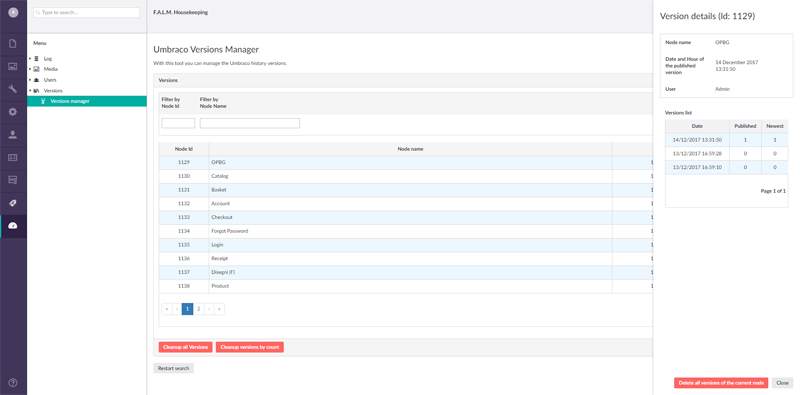Click the Versions tree node icon
This screenshot has height=395, width=800.
point(36,90)
